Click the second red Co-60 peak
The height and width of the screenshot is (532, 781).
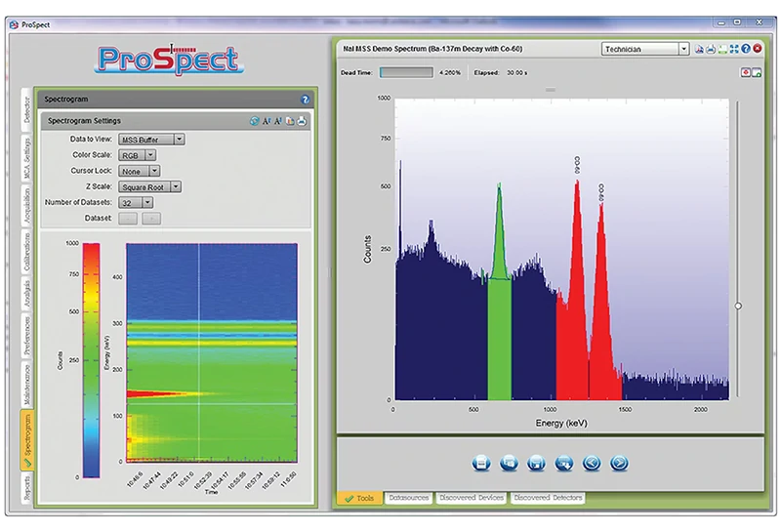click(x=602, y=302)
